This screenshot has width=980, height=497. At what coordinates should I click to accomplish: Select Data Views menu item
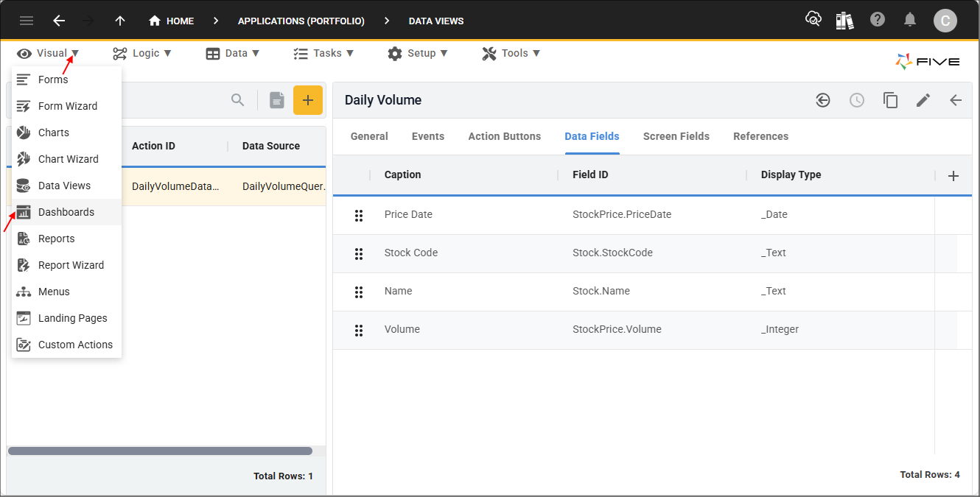point(66,186)
